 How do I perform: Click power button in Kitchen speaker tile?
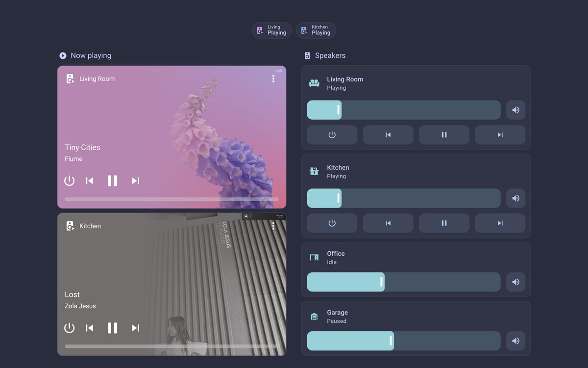point(332,223)
